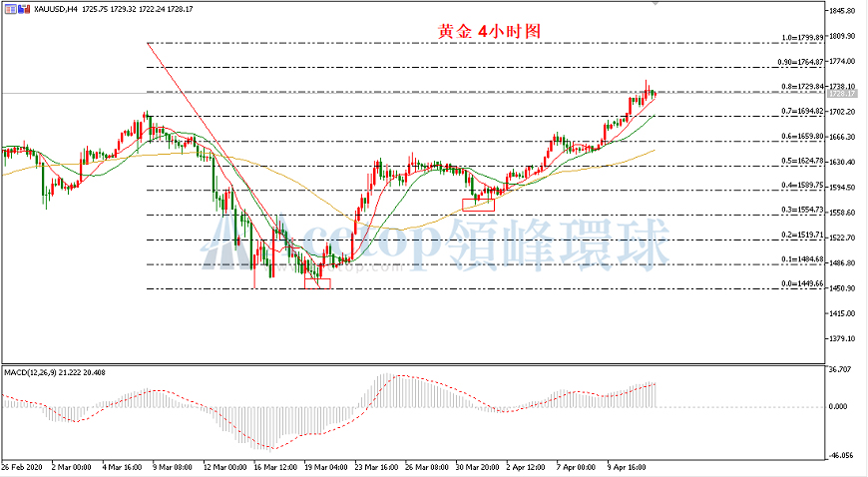
Task: Click the time axis label 26 Feb 2020
Action: pyautogui.click(x=22, y=468)
